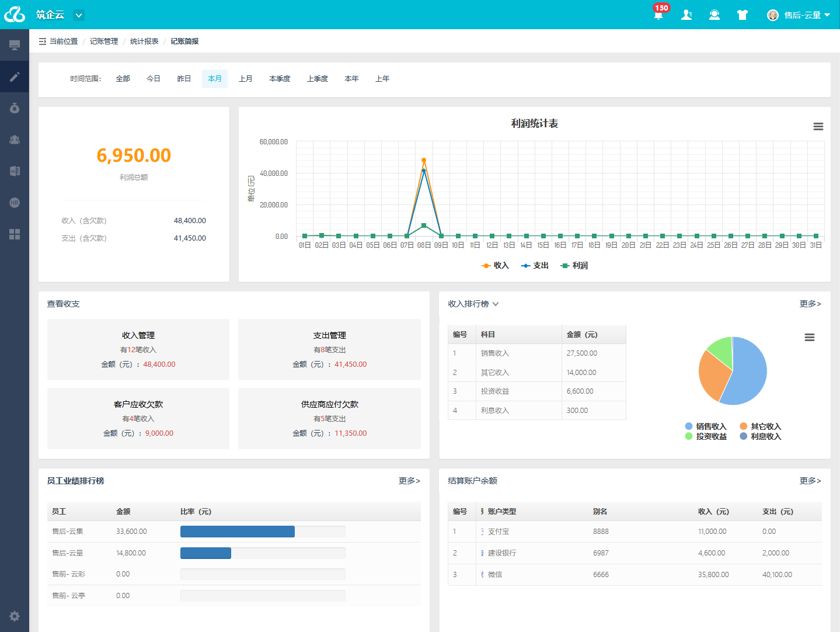This screenshot has height=632, width=840.
Task: Select the 本月 time range
Action: pos(215,79)
